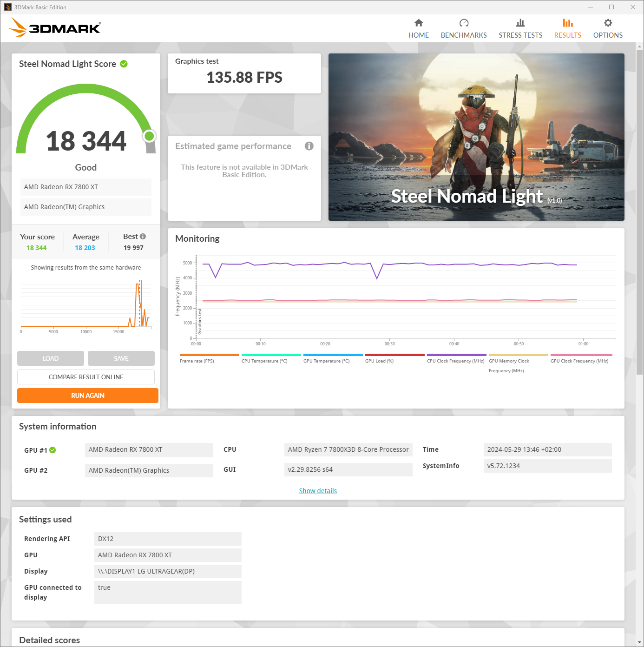Screen dimensions: 644x647
Task: Open the Show details link
Action: pyautogui.click(x=318, y=491)
